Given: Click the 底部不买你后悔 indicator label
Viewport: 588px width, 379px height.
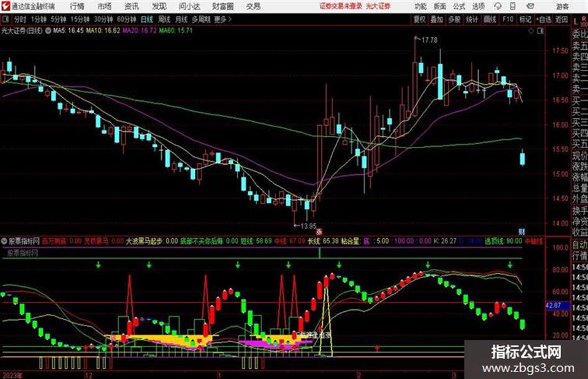Looking at the screenshot, I should pos(203,241).
